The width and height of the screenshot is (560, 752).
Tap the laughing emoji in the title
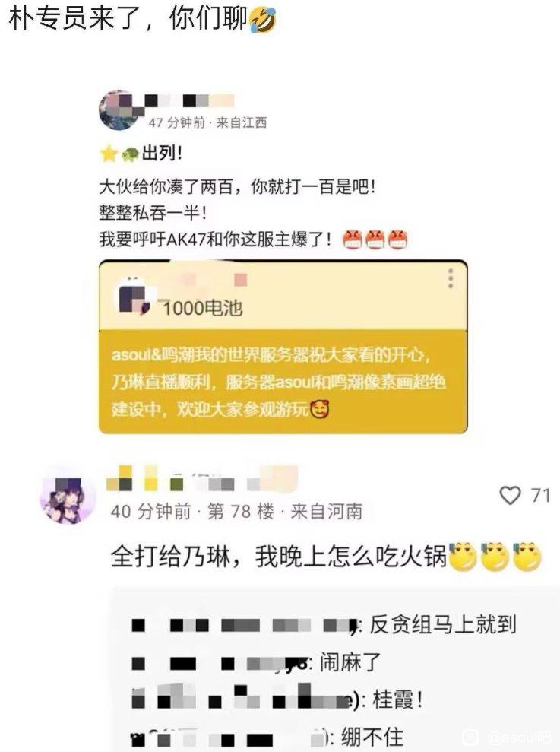tap(263, 21)
